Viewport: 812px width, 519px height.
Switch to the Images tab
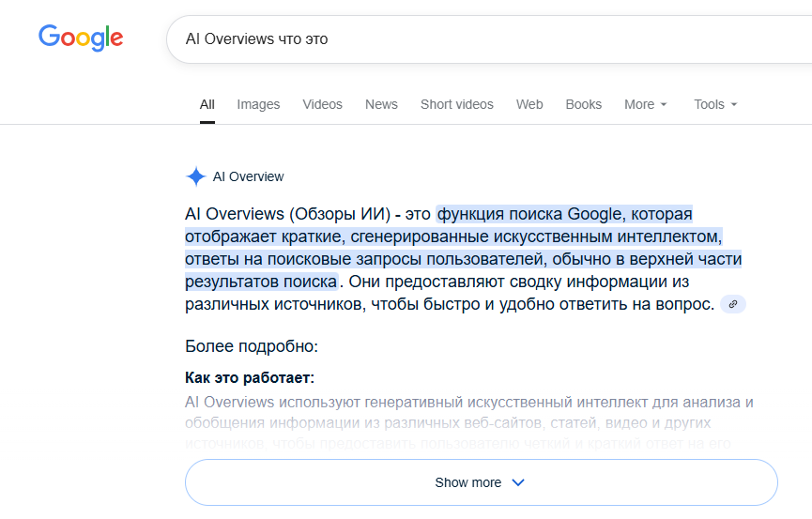point(258,104)
